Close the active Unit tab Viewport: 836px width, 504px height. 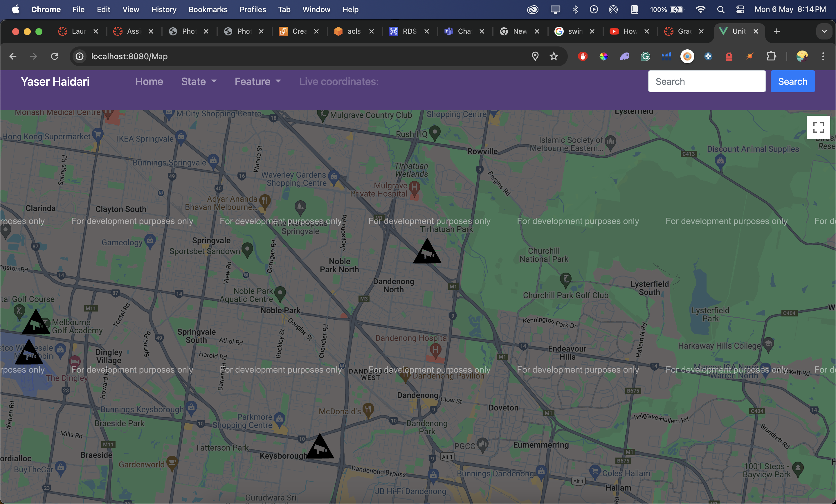[x=756, y=32]
